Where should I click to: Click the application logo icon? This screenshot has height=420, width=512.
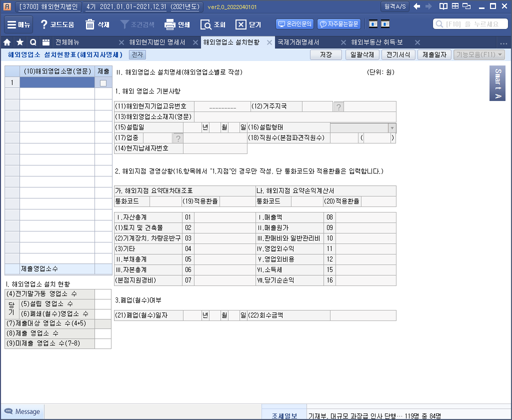tap(7, 6)
